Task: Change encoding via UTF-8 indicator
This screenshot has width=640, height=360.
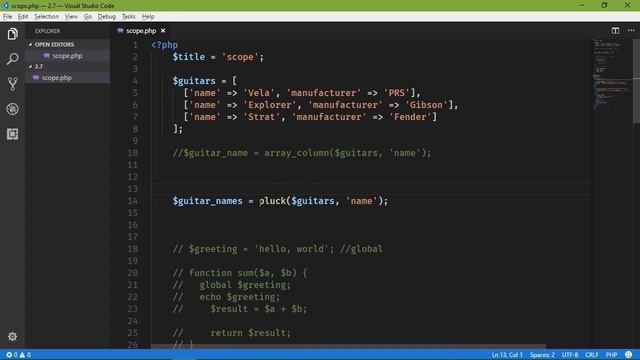Action: point(570,355)
